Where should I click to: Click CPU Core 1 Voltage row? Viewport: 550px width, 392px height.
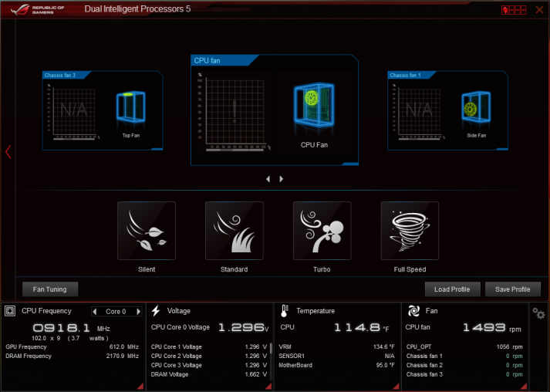(x=209, y=346)
